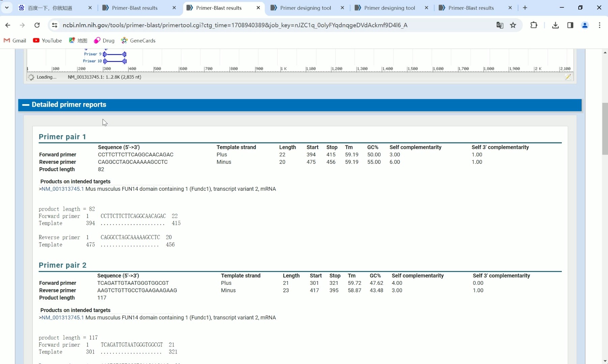This screenshot has width=608, height=364.
Task: Open the Chrome three-dot menu
Action: coord(600,25)
